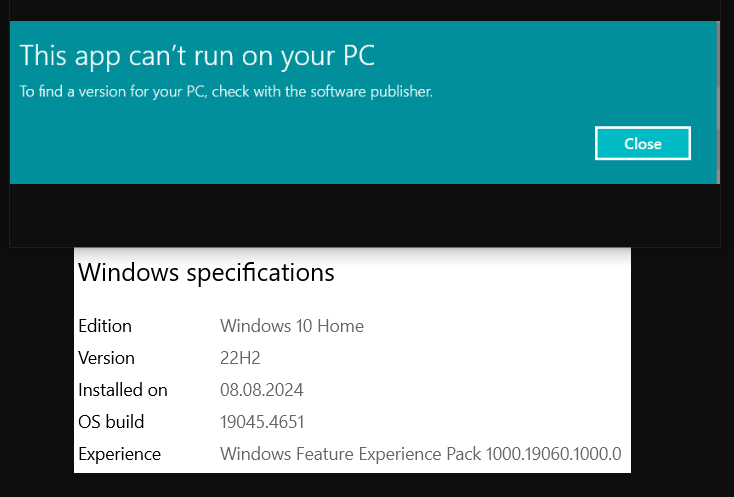Click the Close button in the dialog

point(642,144)
